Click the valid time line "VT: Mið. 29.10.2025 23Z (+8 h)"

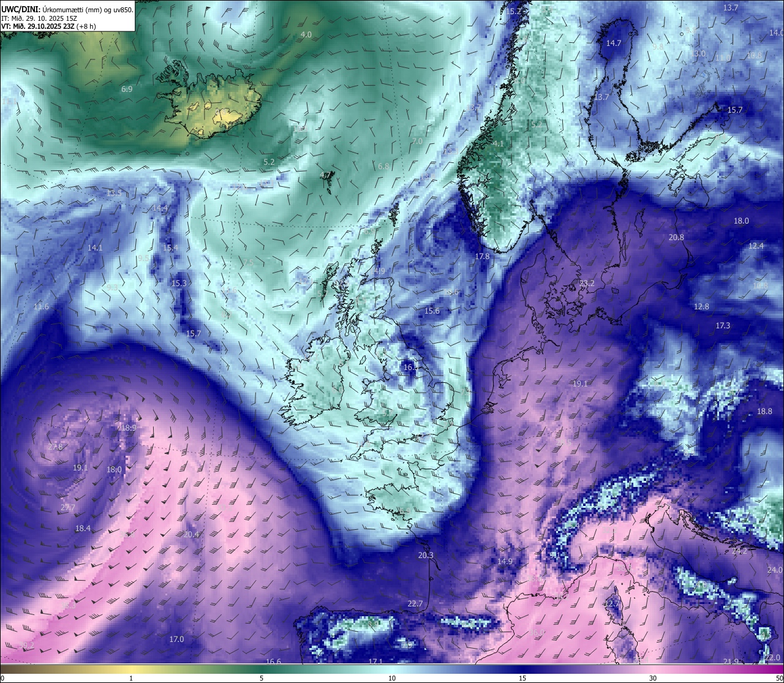click(49, 26)
